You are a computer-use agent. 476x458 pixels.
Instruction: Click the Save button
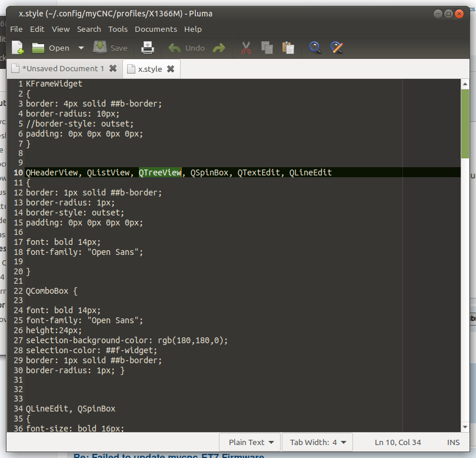click(111, 48)
